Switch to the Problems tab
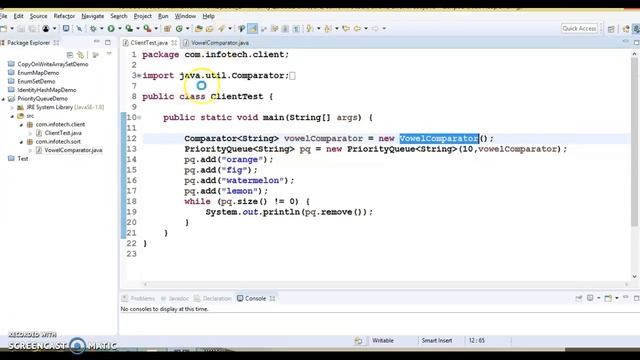 pos(139,298)
